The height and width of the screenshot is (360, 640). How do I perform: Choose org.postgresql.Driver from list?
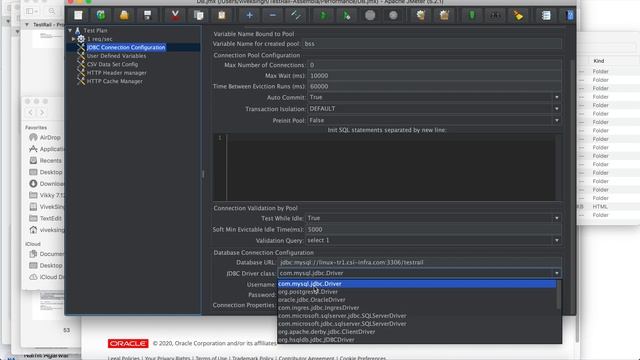coord(417,292)
